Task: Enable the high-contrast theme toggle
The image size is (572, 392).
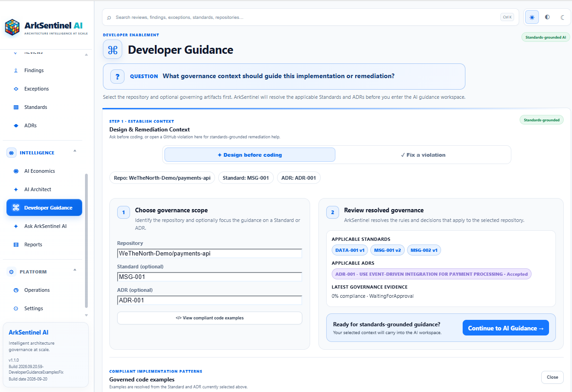Action: pyautogui.click(x=547, y=17)
